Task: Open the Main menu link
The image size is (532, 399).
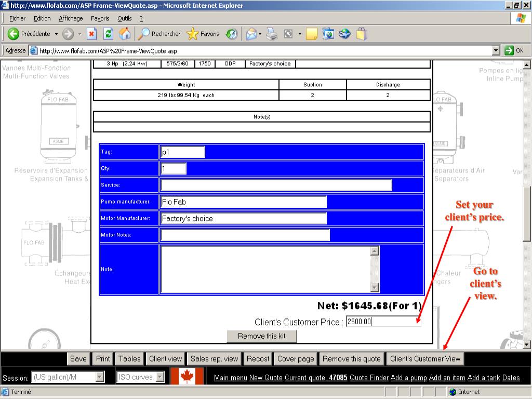Action: tap(230, 378)
